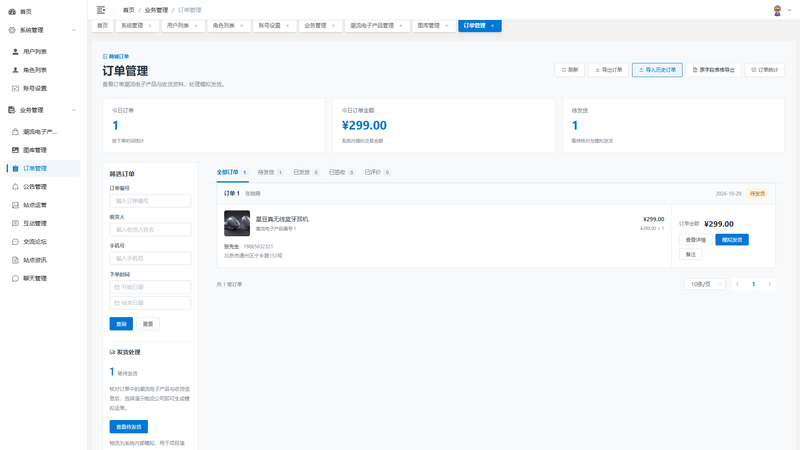Click the earbuds product thumbnail
Screen dimensions: 800x450
pos(237,223)
